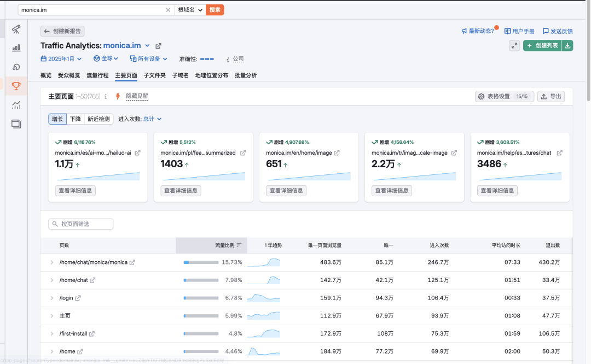This screenshot has height=364, width=591.
Task: Click the download icon beside 创建列表
Action: click(x=567, y=46)
